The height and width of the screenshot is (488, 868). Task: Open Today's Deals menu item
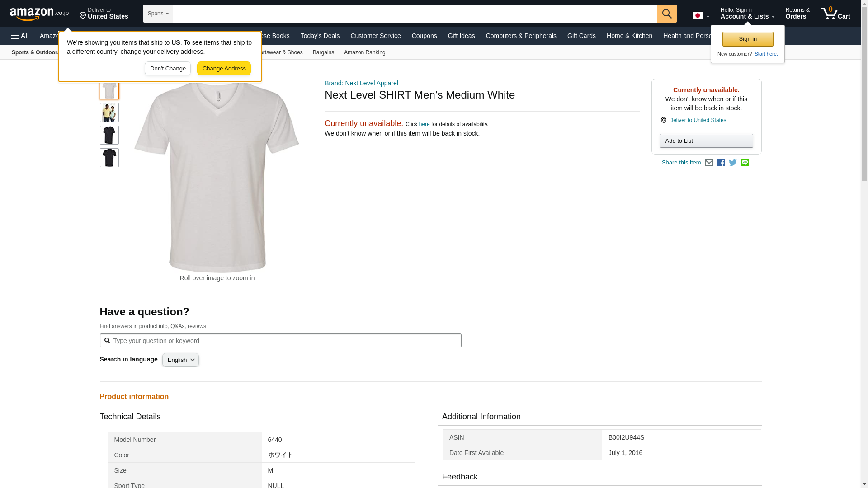tap(320, 36)
